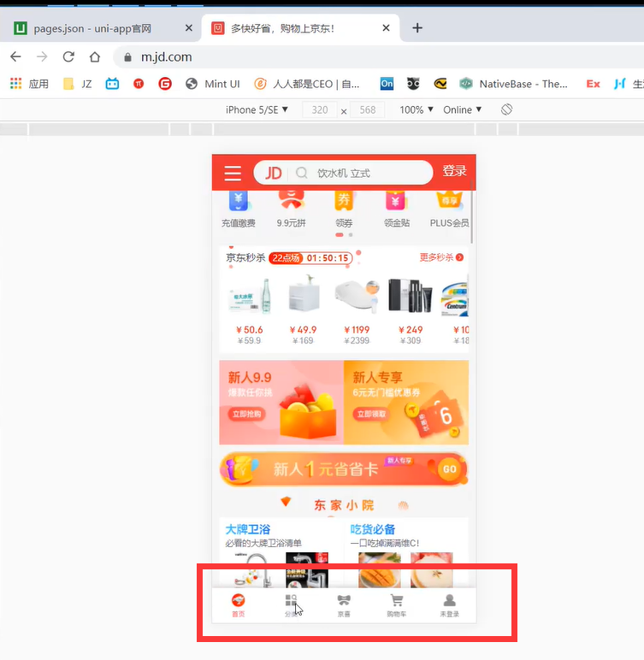This screenshot has width=644, height=660.
Task: Open a new browser tab
Action: 417,28
